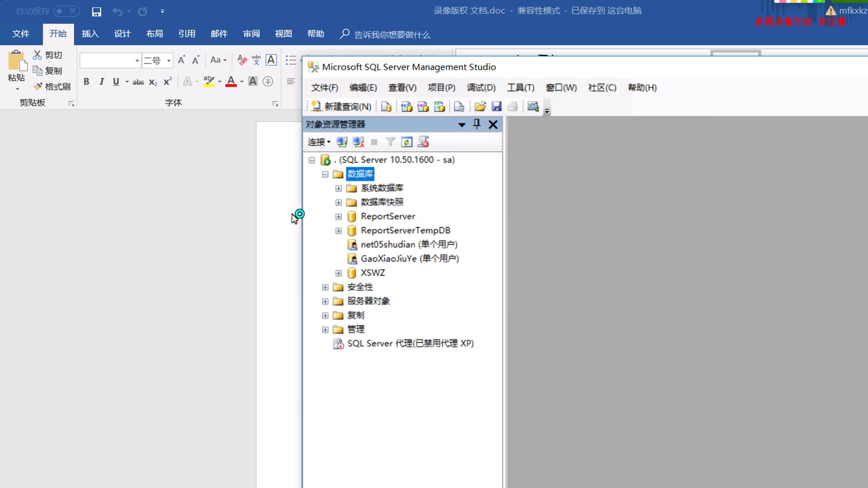Click the Stop icon in Object Explorer toolbar
Image resolution: width=868 pixels, height=488 pixels.
[x=374, y=142]
